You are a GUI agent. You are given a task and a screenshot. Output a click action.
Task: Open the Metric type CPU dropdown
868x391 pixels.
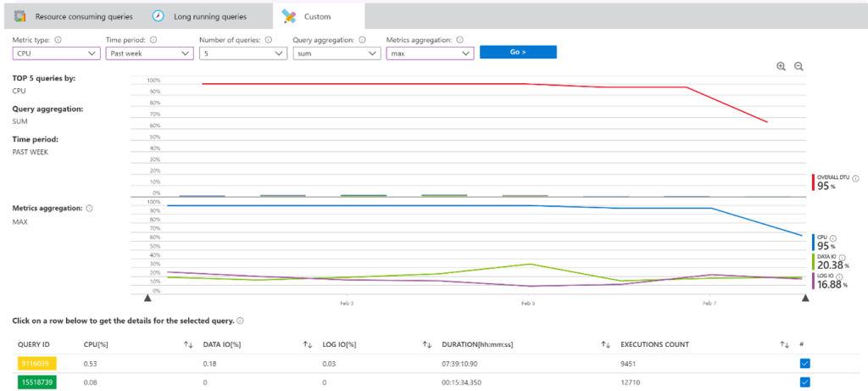click(x=56, y=53)
